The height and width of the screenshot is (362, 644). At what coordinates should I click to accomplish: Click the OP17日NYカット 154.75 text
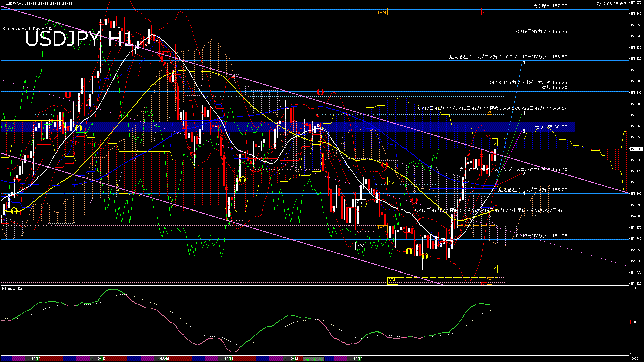click(541, 236)
